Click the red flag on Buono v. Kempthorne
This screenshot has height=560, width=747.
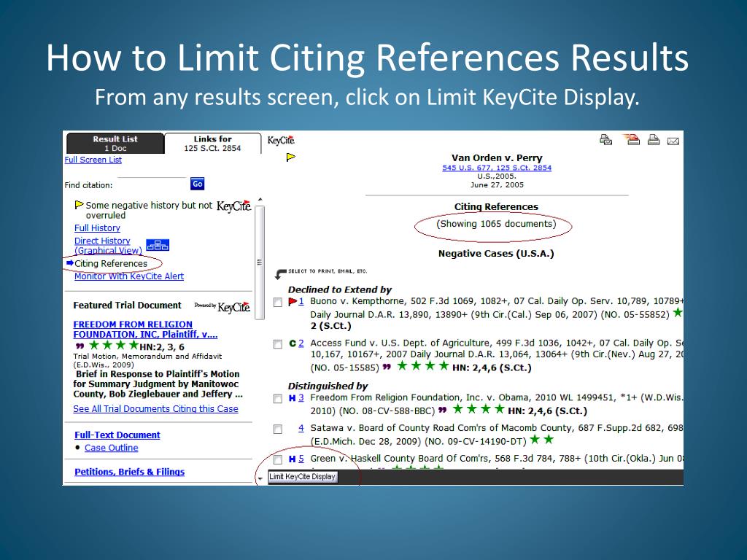point(293,301)
